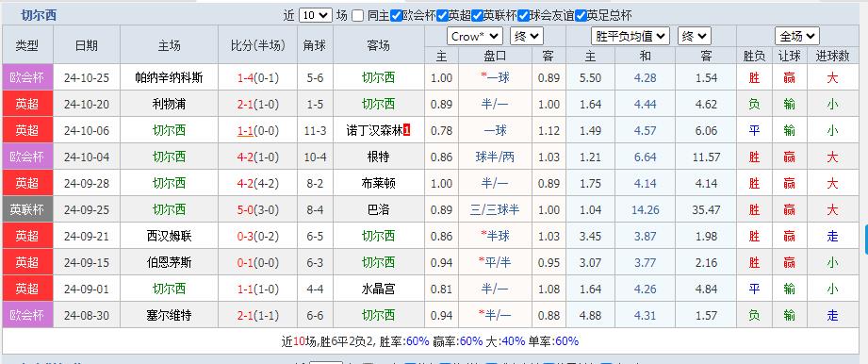Viewport: 868px width, 364px height.
Task: Click the 胜率:60% summary value
Action: pos(404,341)
